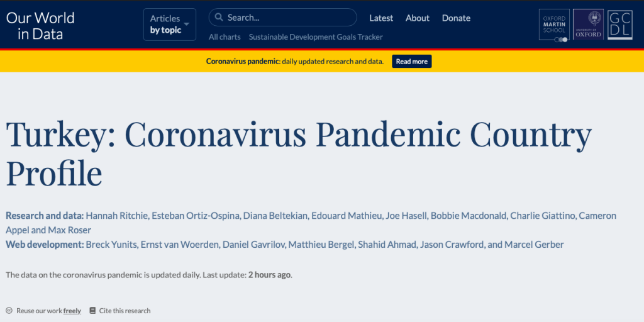Click the freely license link
The width and height of the screenshot is (644, 322).
click(x=72, y=311)
